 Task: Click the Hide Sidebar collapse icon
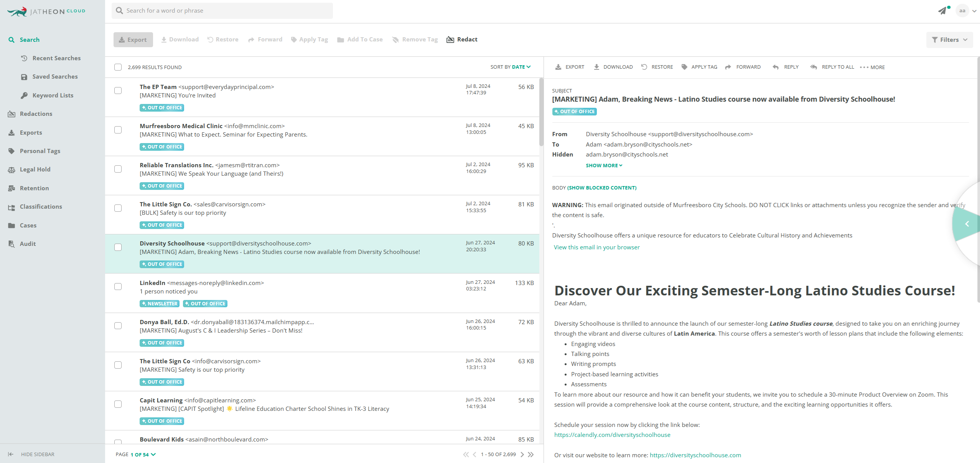point(11,454)
